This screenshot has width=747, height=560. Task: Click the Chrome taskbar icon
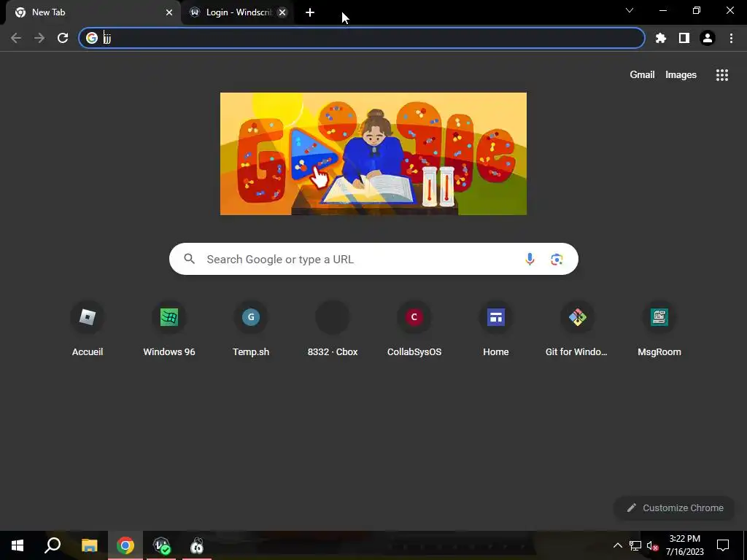click(125, 545)
